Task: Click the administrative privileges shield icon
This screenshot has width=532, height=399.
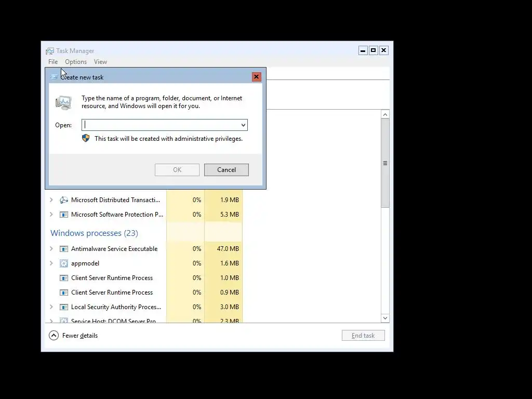Action: pos(86,138)
